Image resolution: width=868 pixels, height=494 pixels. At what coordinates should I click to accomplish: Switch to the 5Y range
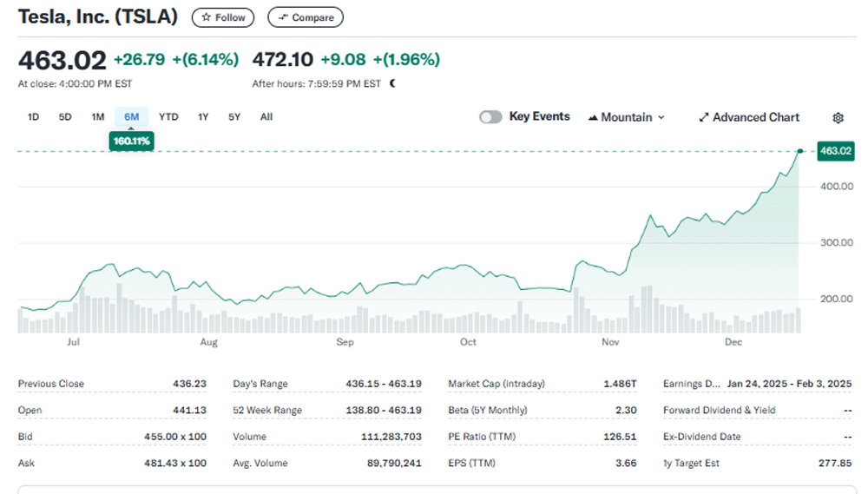point(234,117)
